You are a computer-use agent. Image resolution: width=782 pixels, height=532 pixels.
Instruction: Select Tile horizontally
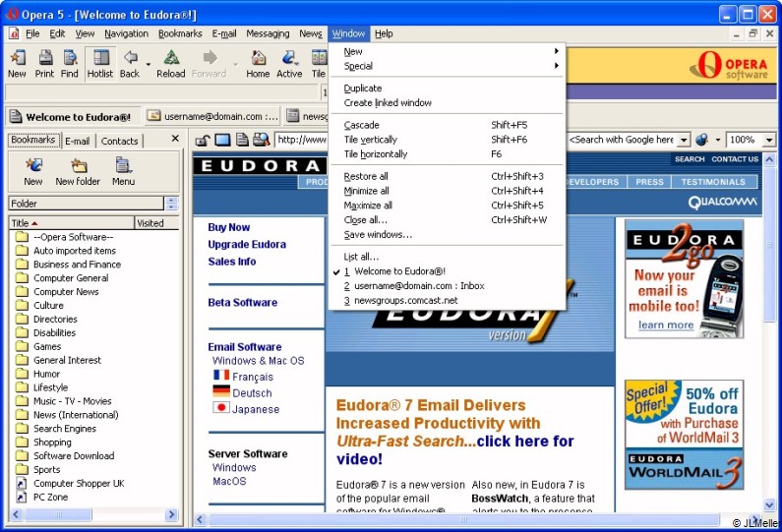coord(447,154)
